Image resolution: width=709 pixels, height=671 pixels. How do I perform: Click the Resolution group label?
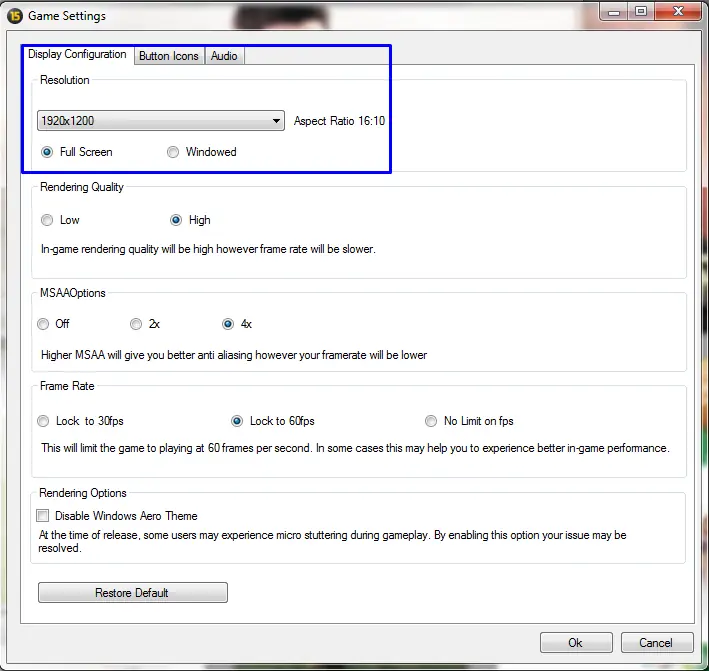(x=65, y=80)
